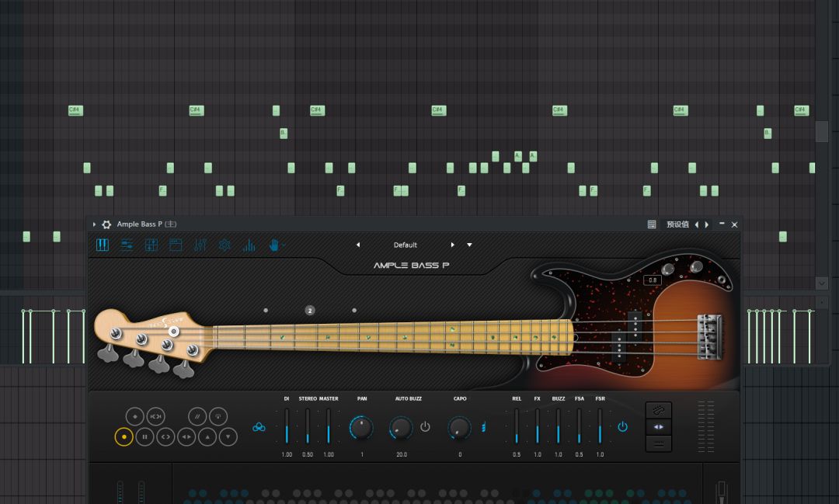The width and height of the screenshot is (839, 504).
Task: Adjust the FX volume slider
Action: click(x=538, y=426)
